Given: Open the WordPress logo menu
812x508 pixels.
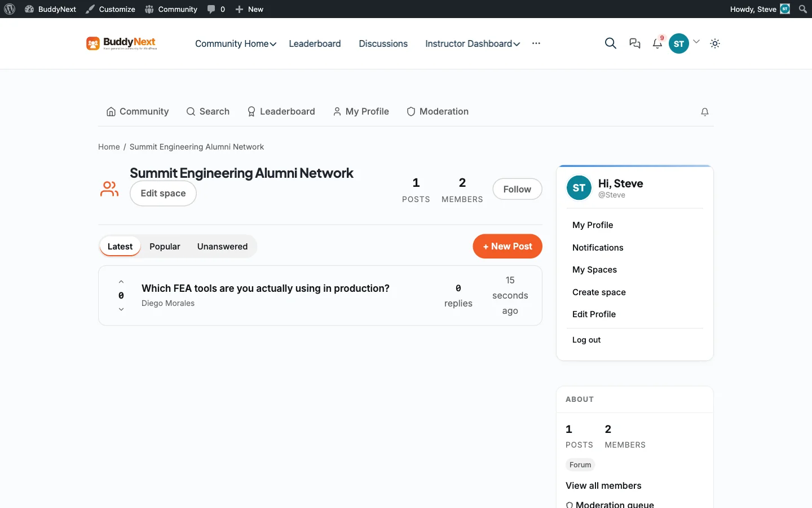Looking at the screenshot, I should point(10,9).
